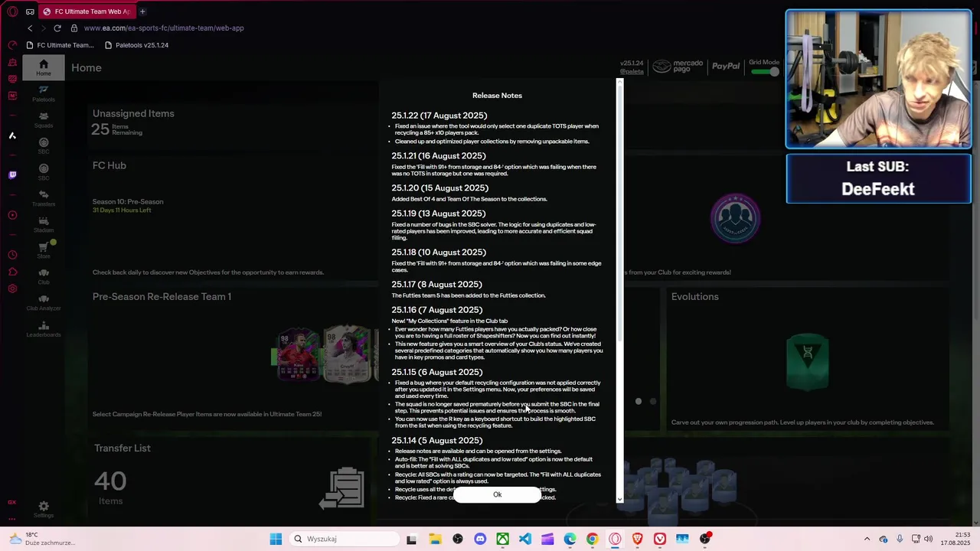The height and width of the screenshot is (551, 980).
Task: Toggle the Grid Mode switch
Action: tap(765, 71)
